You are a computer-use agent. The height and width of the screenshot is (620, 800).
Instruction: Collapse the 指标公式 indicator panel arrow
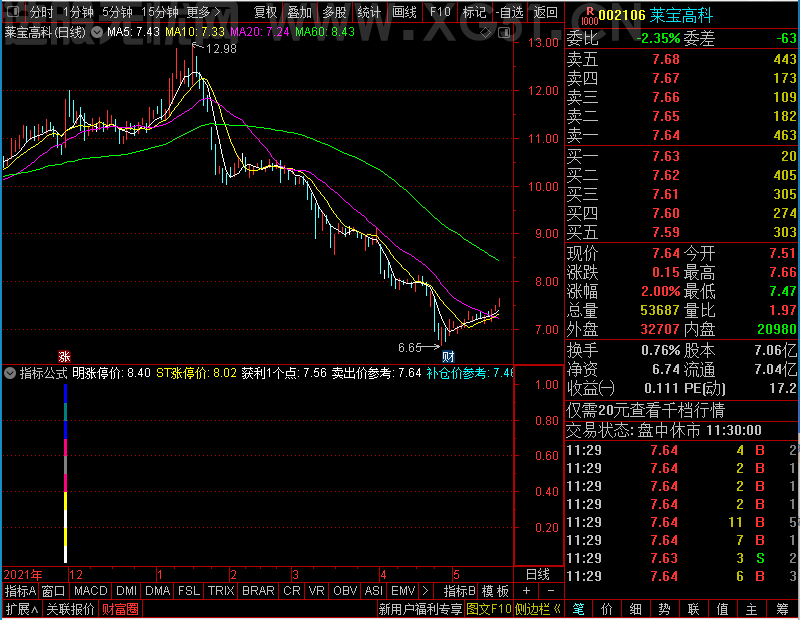10,373
